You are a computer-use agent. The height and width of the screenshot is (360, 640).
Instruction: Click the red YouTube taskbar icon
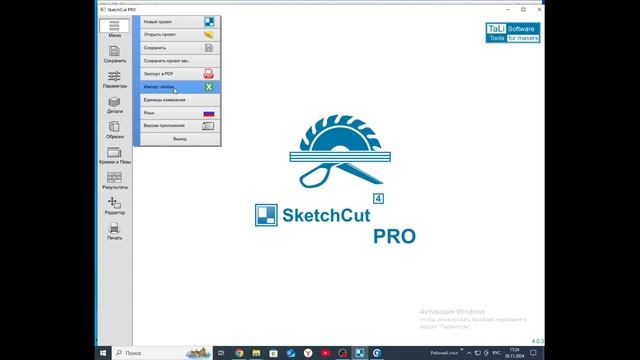tap(325, 353)
